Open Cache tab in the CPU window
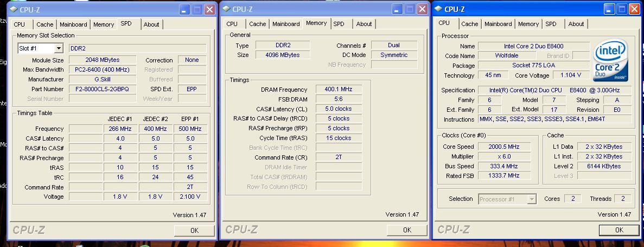This screenshot has width=644, height=247. point(469,24)
